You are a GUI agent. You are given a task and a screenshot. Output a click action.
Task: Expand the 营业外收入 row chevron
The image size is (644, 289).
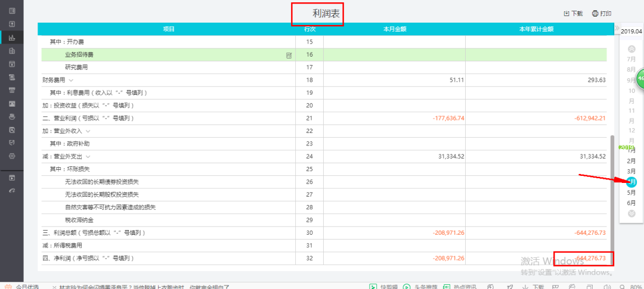coord(88,131)
